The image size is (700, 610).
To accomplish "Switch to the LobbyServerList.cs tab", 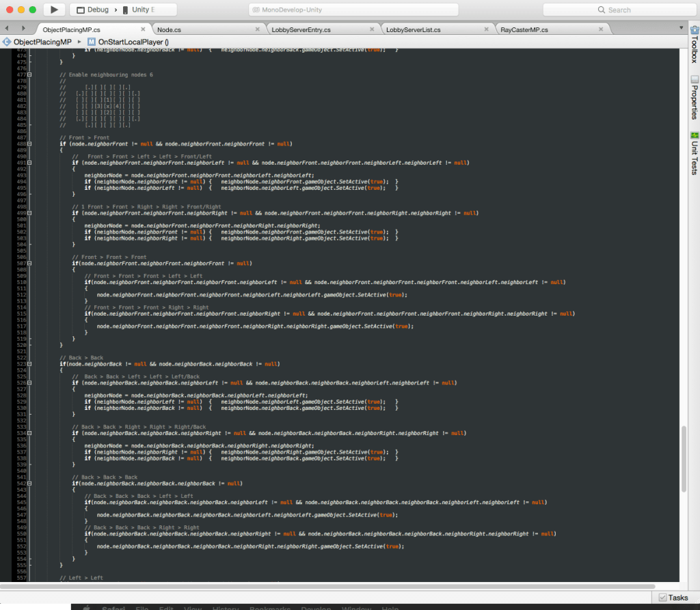I will click(x=413, y=30).
